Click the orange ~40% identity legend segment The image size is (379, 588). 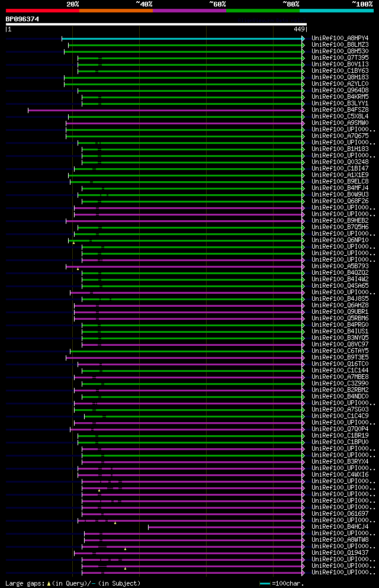116,11
